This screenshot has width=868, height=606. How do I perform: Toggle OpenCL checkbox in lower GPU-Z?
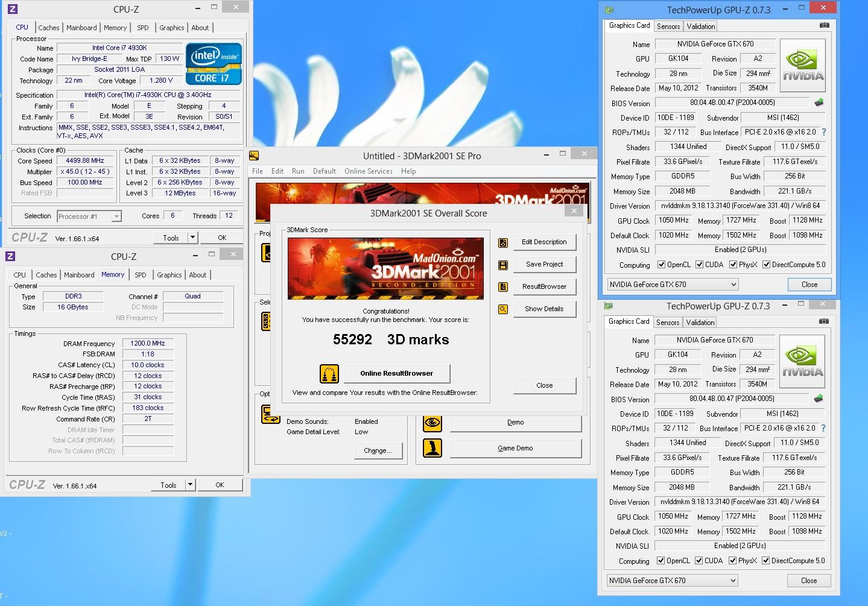661,561
